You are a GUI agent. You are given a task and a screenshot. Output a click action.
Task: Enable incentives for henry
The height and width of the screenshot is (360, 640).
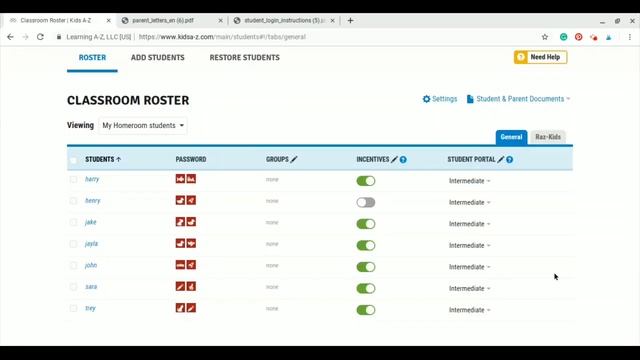click(366, 202)
